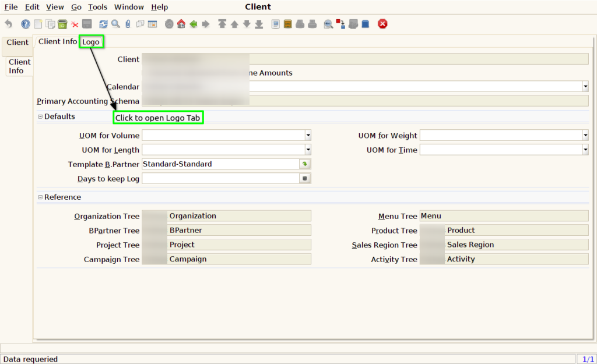The height and width of the screenshot is (364, 597).
Task: Collapse the Reference section
Action: tap(40, 197)
